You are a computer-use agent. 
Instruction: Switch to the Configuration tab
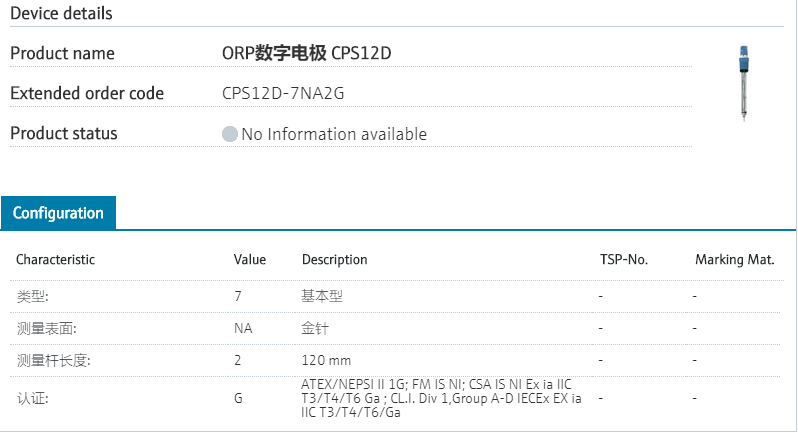[x=58, y=213]
